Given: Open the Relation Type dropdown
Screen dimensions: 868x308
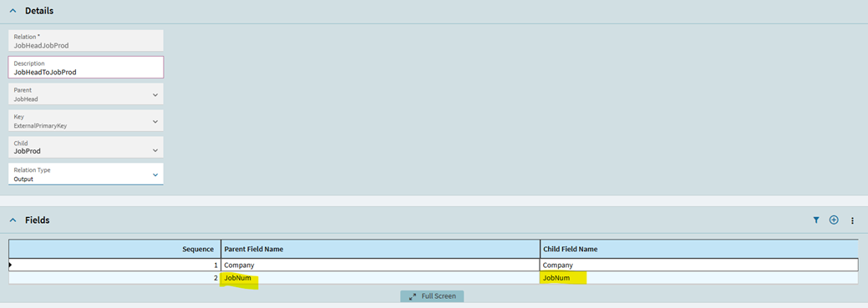Looking at the screenshot, I should click(86, 174).
